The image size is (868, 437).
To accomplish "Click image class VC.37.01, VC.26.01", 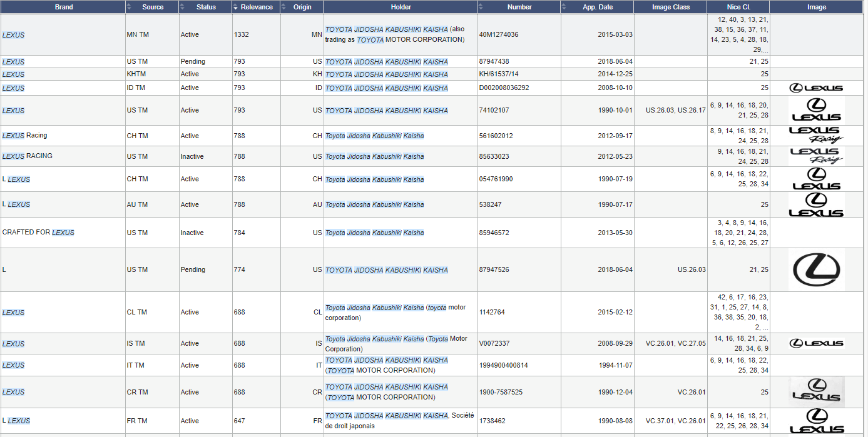I will 676,421.
